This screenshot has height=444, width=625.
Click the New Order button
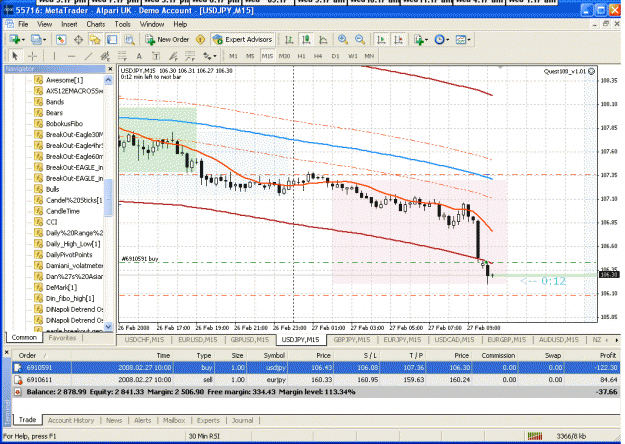(x=167, y=39)
